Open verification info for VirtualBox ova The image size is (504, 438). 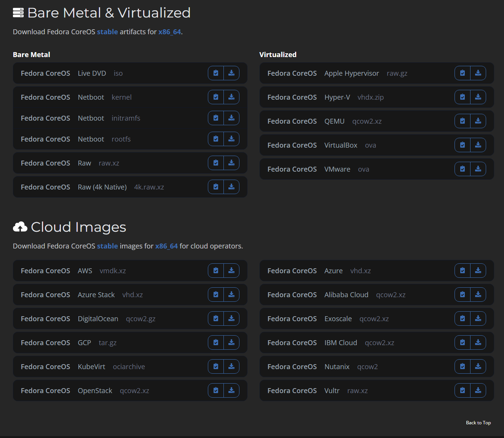[x=463, y=145]
